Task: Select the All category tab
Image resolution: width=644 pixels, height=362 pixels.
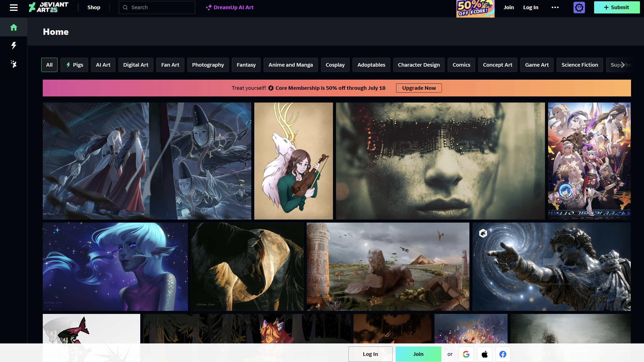Action: click(49, 65)
